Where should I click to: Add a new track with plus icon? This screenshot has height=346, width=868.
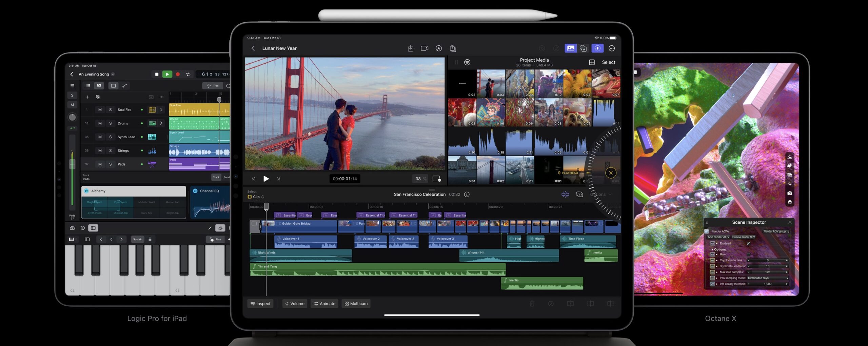[87, 97]
